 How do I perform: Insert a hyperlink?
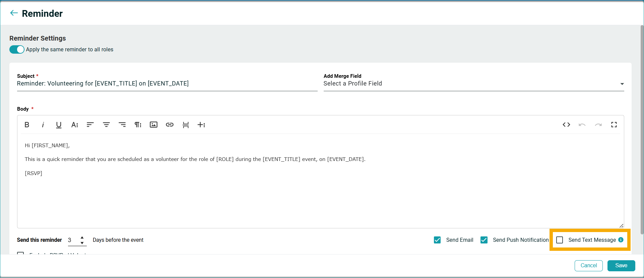click(x=170, y=125)
